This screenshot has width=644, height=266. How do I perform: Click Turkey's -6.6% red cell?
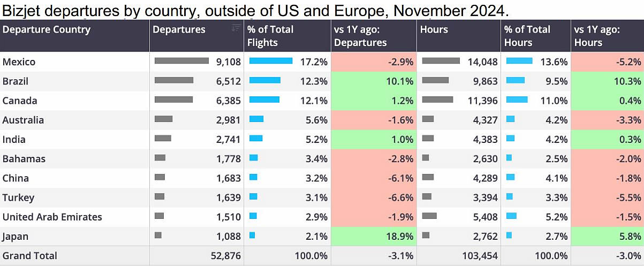(373, 197)
